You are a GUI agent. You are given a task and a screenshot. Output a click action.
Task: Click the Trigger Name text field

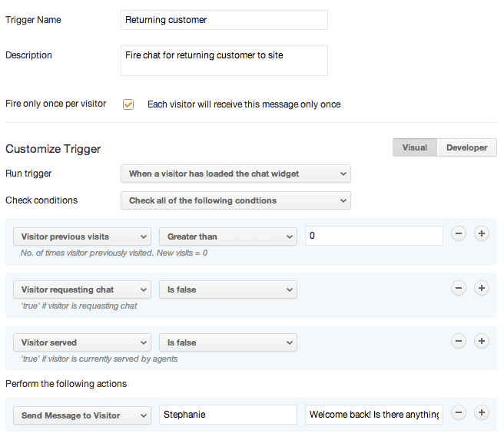click(224, 20)
